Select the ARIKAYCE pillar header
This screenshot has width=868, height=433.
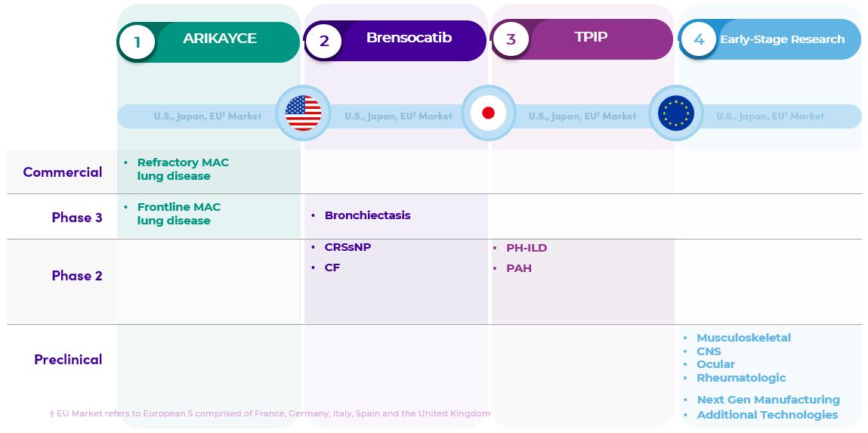(x=220, y=39)
